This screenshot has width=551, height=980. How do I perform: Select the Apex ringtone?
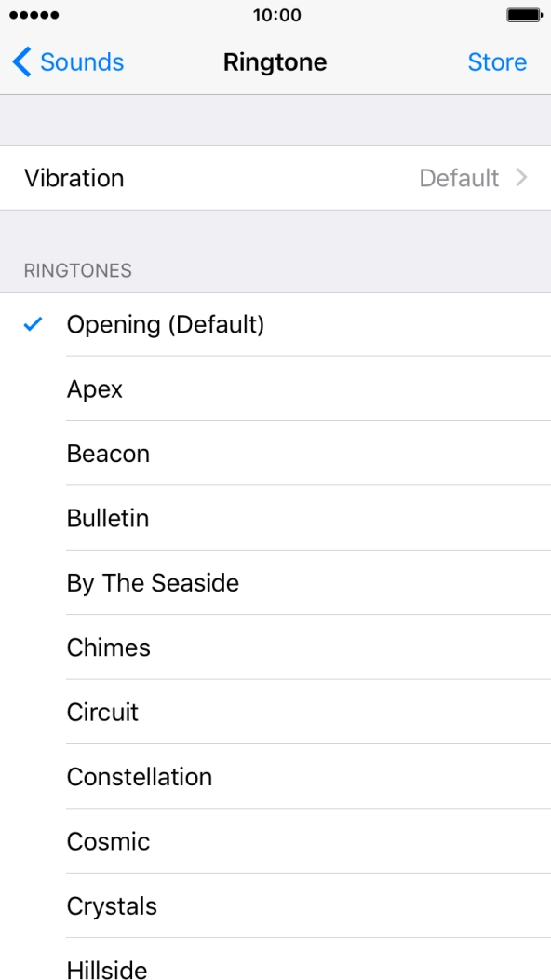tap(94, 388)
